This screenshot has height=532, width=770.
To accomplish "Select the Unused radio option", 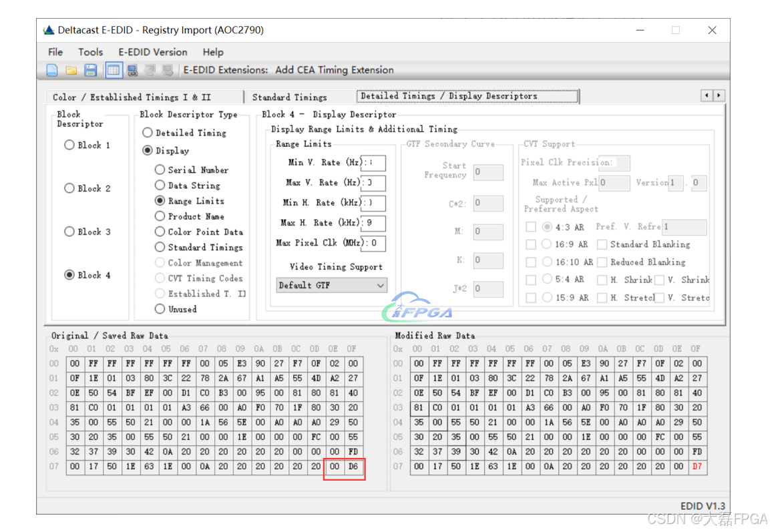I will tap(160, 308).
